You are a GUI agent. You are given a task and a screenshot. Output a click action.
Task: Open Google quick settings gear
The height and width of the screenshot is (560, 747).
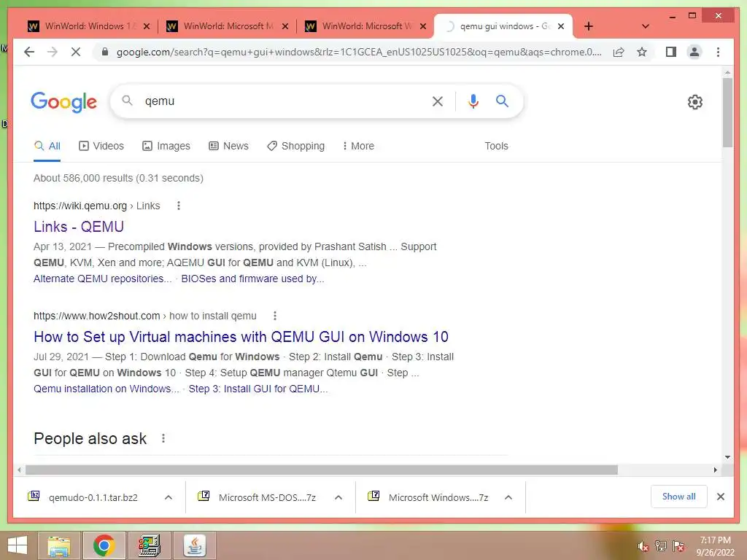pyautogui.click(x=694, y=101)
